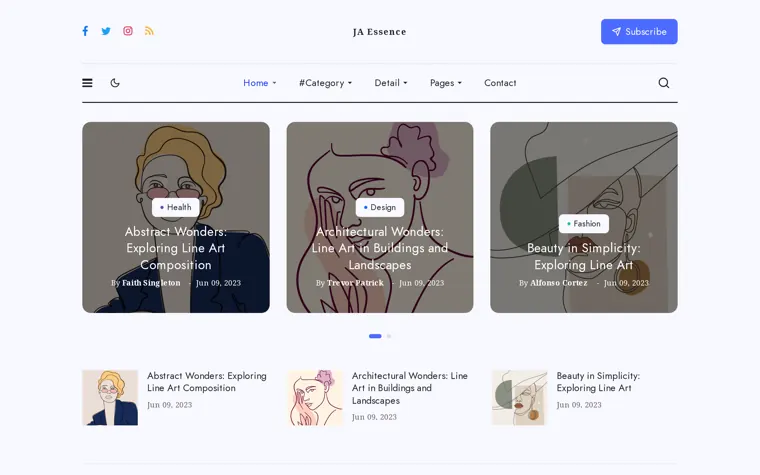The height and width of the screenshot is (475, 760).
Task: Click the search magnifier icon
Action: 664,83
